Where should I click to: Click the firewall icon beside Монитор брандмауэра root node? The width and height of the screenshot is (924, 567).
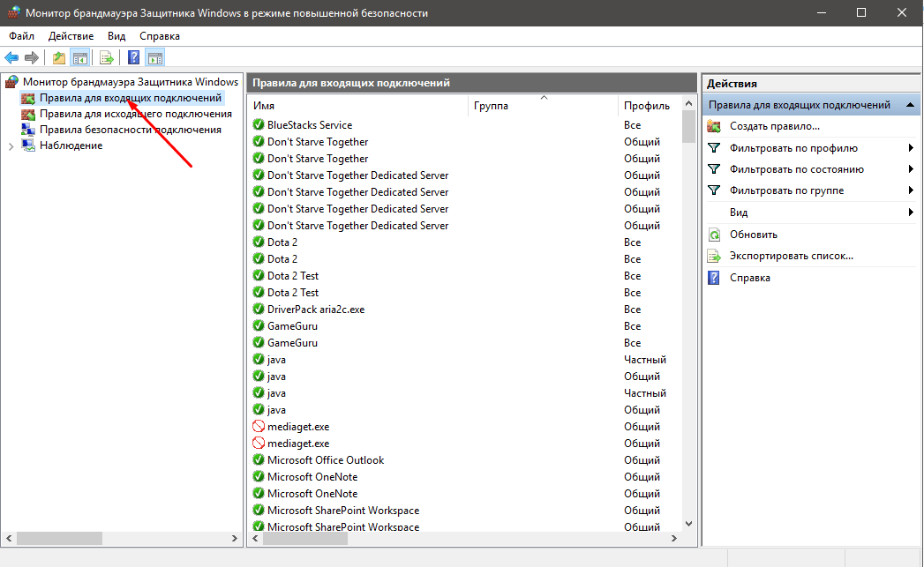pos(11,82)
